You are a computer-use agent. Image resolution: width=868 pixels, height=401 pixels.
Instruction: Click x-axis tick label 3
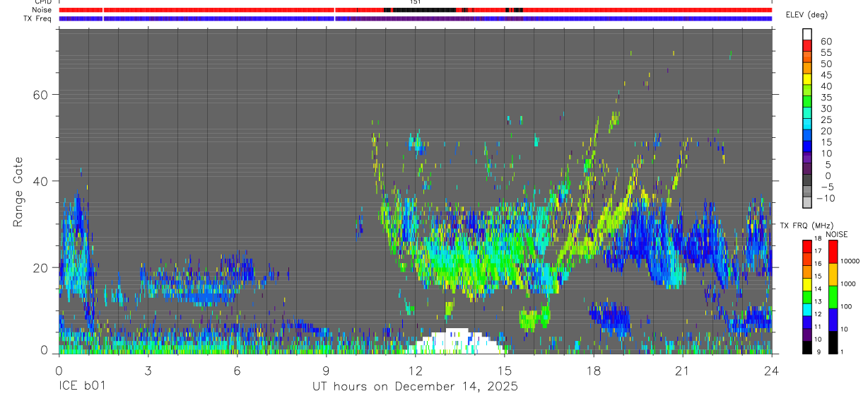[148, 371]
